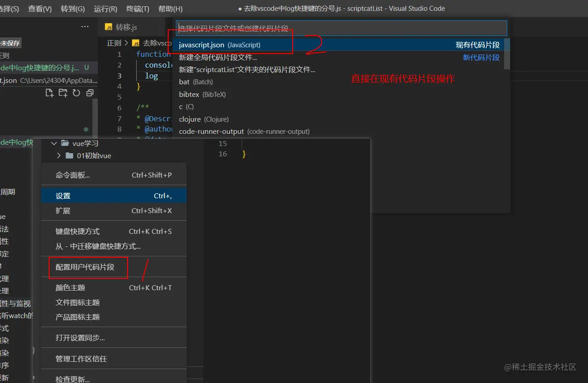Click the snippet picker list scrollbar
The width and height of the screenshot is (588, 383).
507,54
